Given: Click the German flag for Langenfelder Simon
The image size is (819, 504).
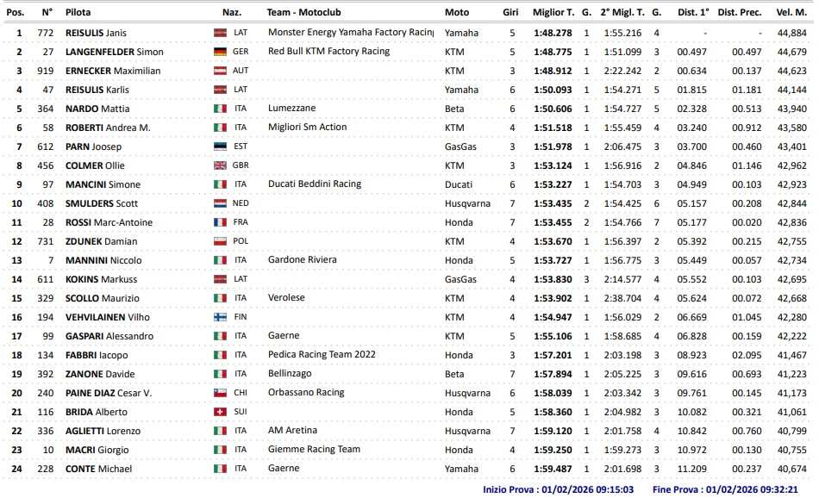Looking at the screenshot, I should [x=220, y=52].
